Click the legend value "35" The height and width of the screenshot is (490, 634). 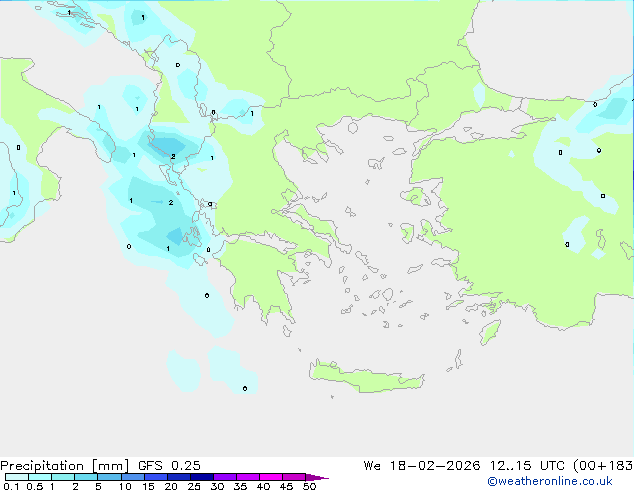(x=240, y=486)
